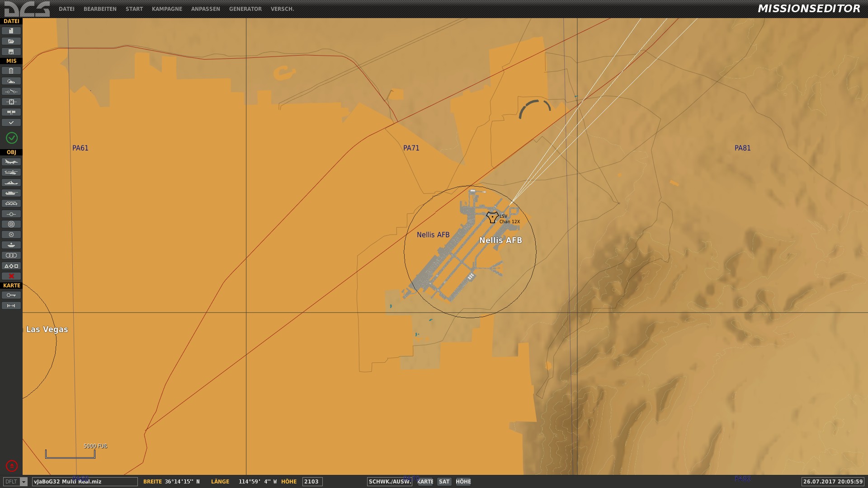Open the weather settings icon
This screenshot has width=868, height=488.
11,81
